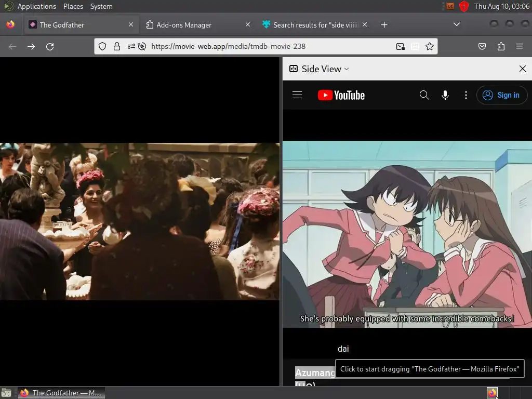Click the show desktop button in taskbar
Screen dimensions: 532x399
pos(6,393)
